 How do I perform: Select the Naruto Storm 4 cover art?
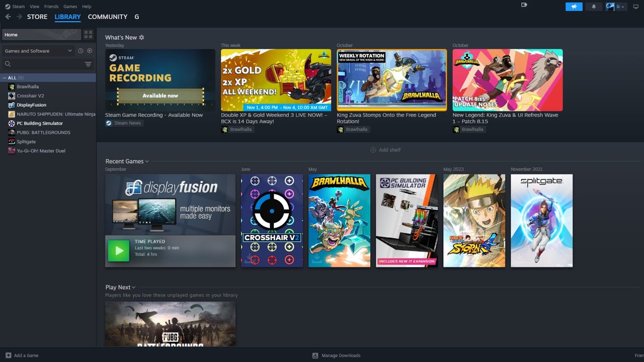click(474, 221)
